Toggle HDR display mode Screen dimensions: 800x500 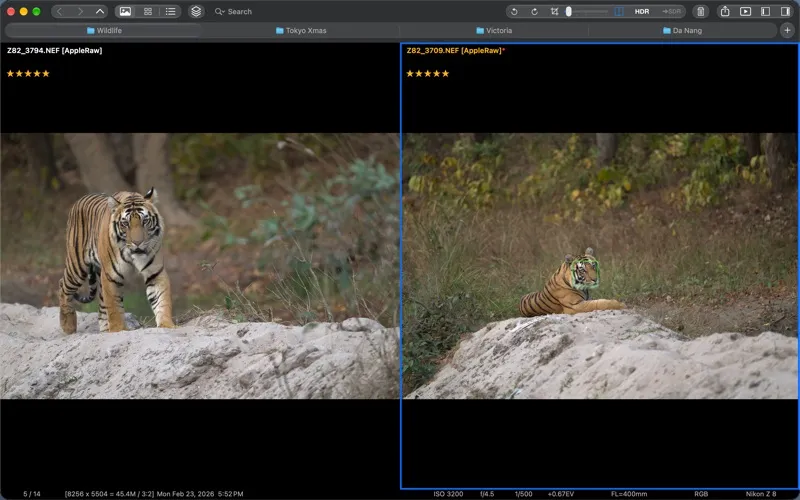(x=642, y=11)
